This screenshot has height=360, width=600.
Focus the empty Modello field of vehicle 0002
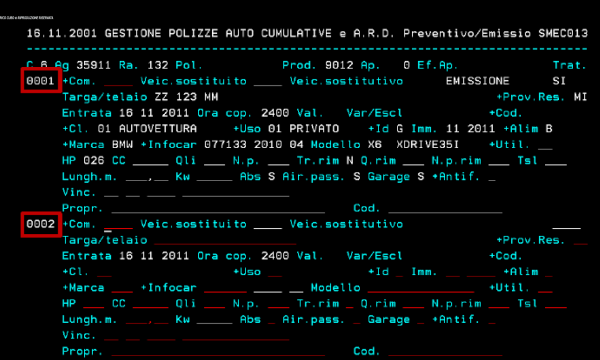click(x=421, y=287)
